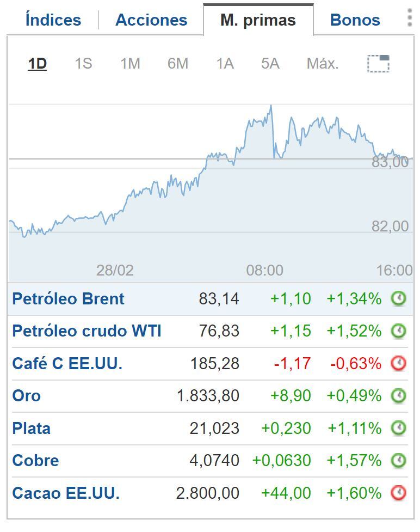This screenshot has height=532, width=420.
Task: Click inside the price chart area
Action: pos(209,180)
